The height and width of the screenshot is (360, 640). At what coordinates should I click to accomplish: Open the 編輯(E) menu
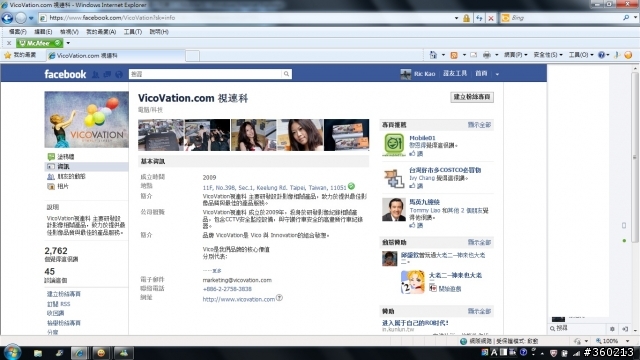click(x=43, y=31)
